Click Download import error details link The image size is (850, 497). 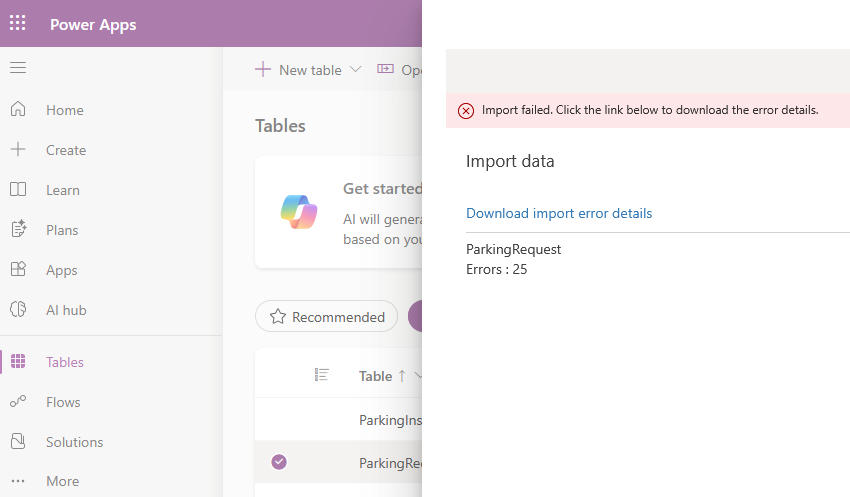[x=558, y=213]
